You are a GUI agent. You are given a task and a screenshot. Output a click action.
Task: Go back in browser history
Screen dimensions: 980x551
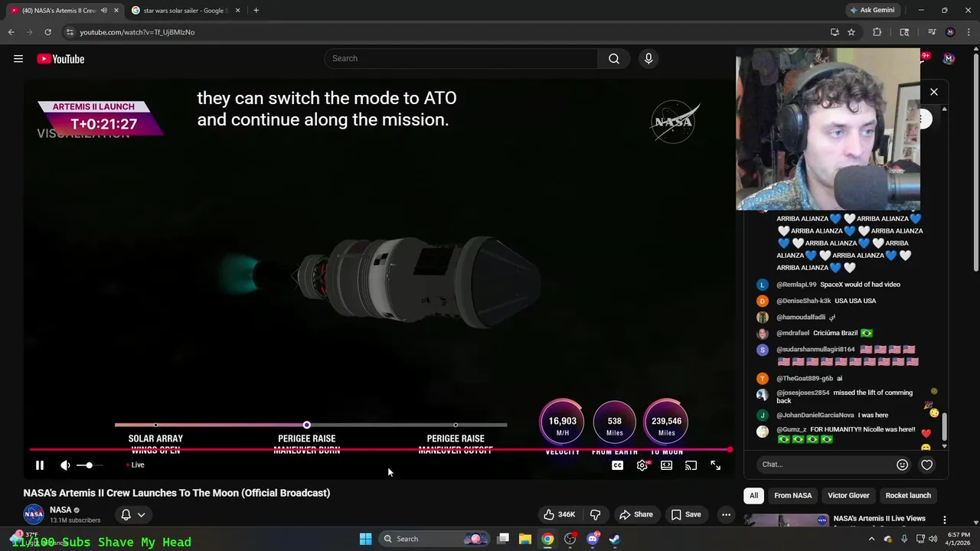click(x=11, y=32)
